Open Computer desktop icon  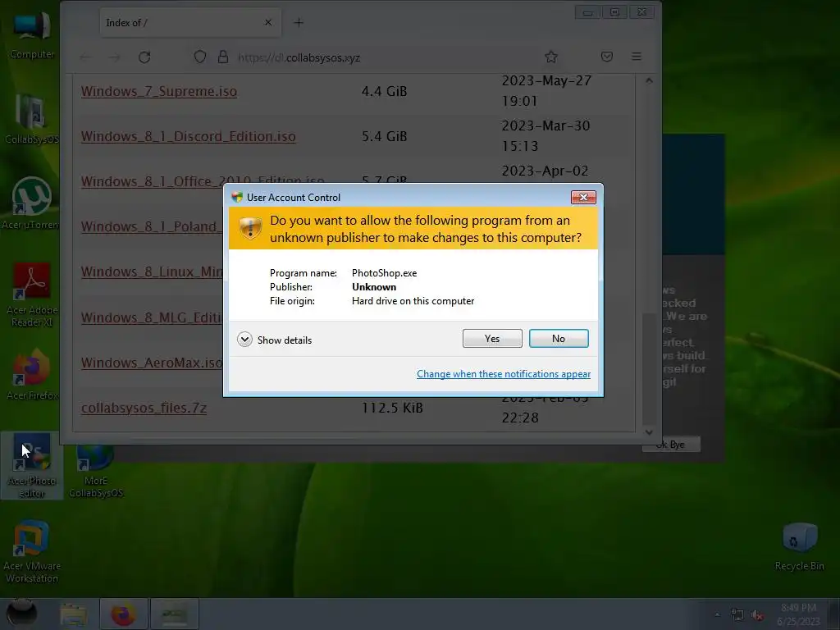[x=32, y=34]
